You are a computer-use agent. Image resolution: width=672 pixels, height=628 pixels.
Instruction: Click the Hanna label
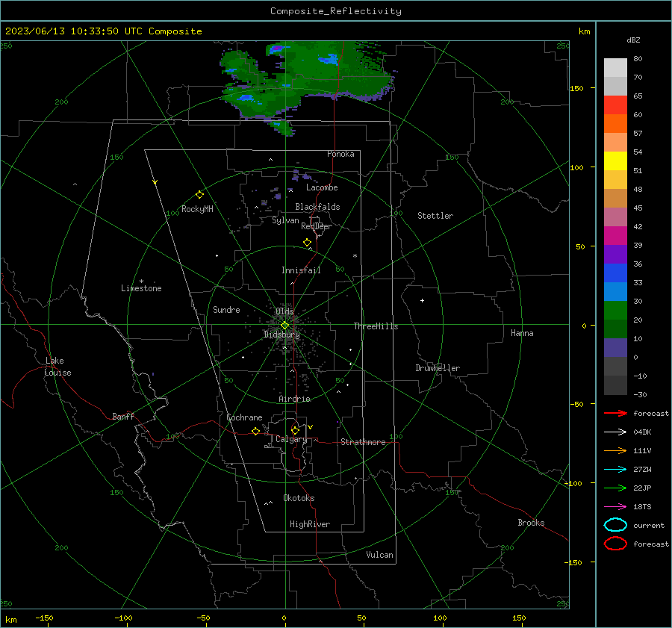522,333
